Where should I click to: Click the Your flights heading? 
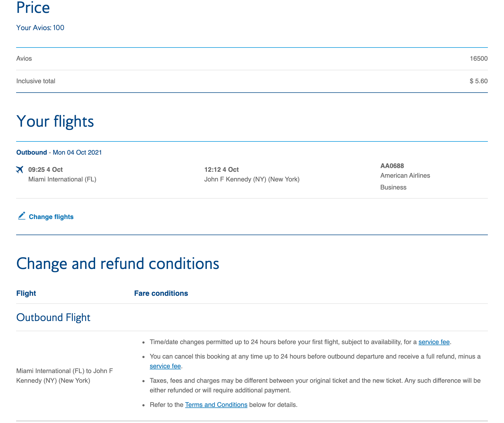[x=55, y=122]
